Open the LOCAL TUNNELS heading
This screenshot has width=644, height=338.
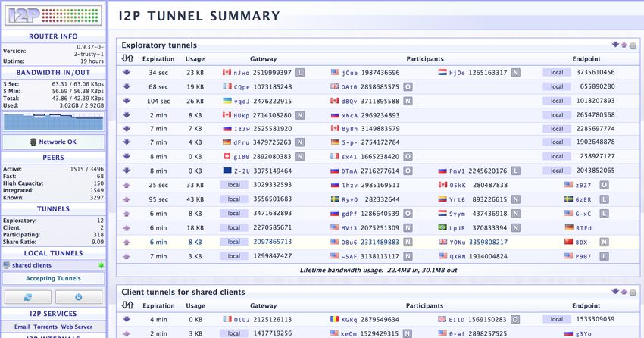53,253
